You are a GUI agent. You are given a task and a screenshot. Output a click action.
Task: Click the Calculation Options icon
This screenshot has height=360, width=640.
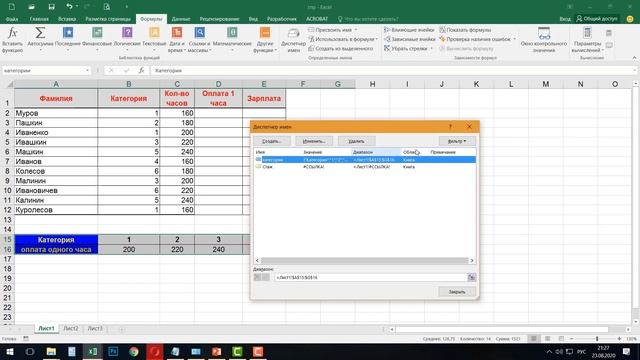coord(587,33)
